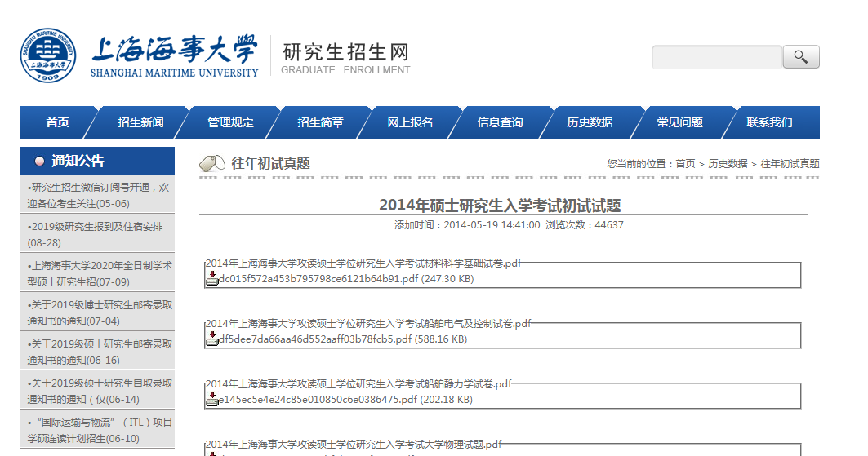868x456 pixels.
Task: Select 招生简章 in the navigation bar
Action: (320, 122)
